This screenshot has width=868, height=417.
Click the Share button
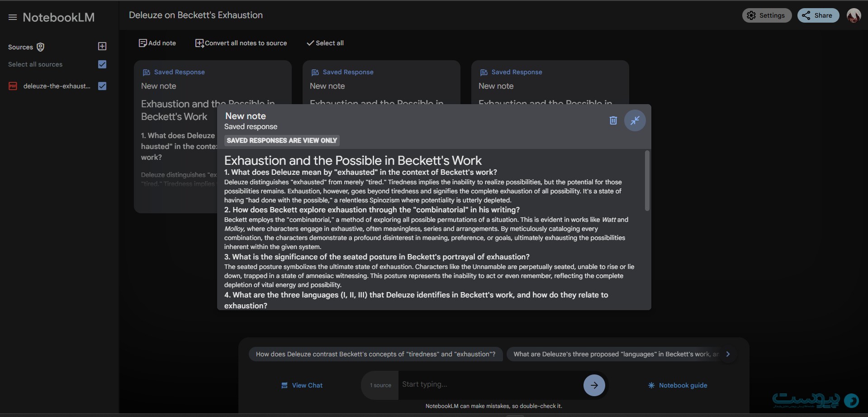tap(818, 15)
